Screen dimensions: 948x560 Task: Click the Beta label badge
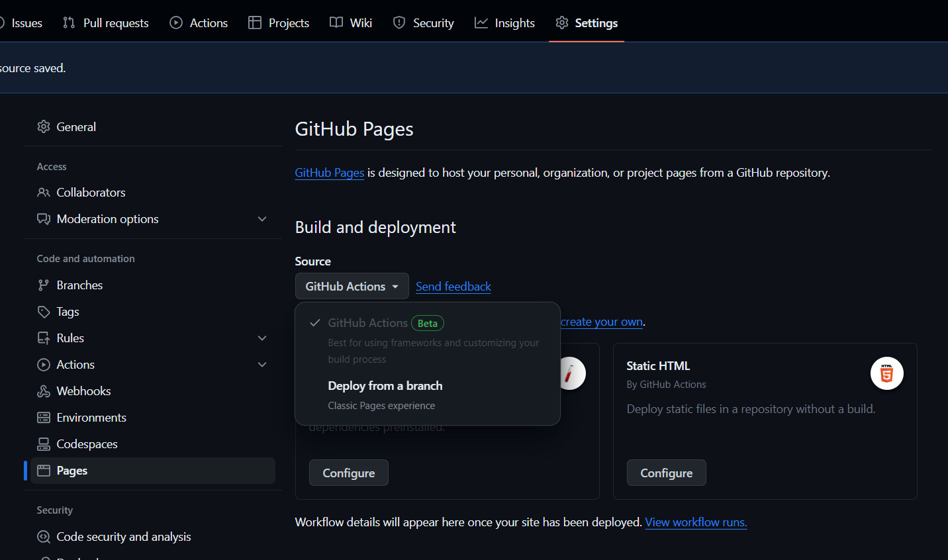point(428,323)
